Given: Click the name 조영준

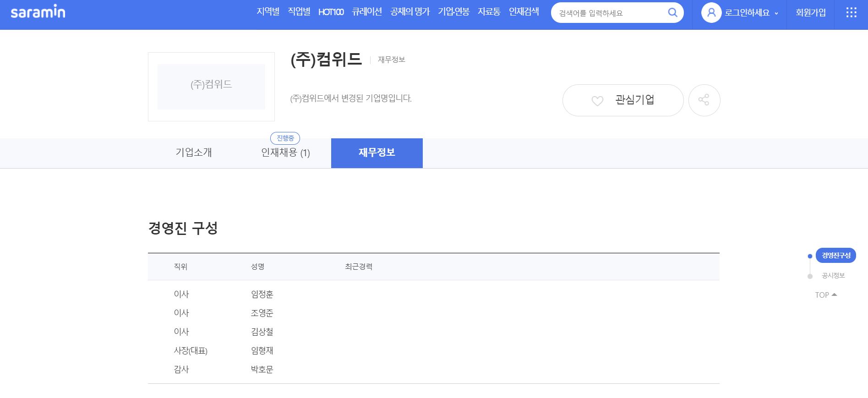Looking at the screenshot, I should [x=262, y=313].
